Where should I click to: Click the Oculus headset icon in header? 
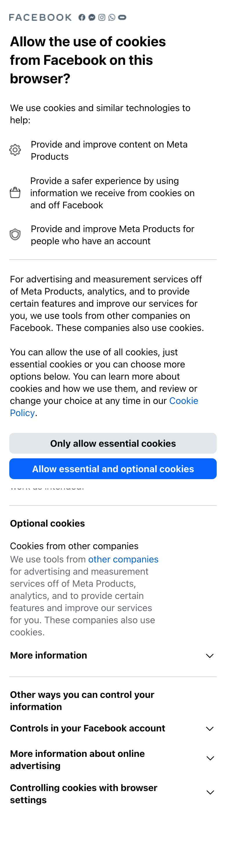pos(122,17)
